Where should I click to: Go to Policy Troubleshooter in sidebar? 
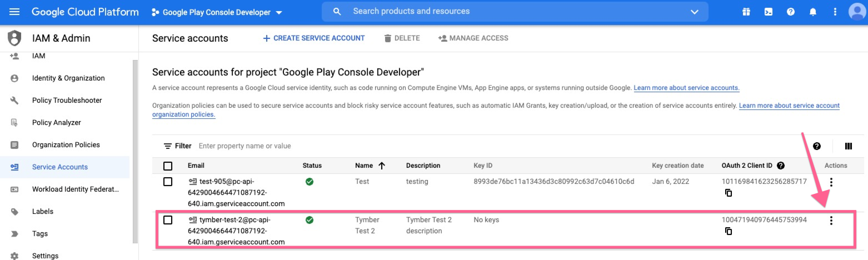(x=67, y=101)
